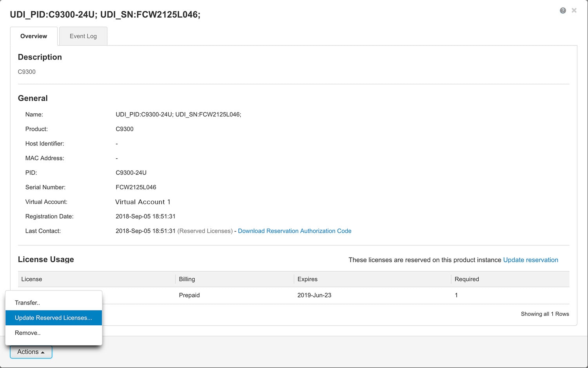The height and width of the screenshot is (368, 588).
Task: Click the C9300 description text
Action: [27, 72]
